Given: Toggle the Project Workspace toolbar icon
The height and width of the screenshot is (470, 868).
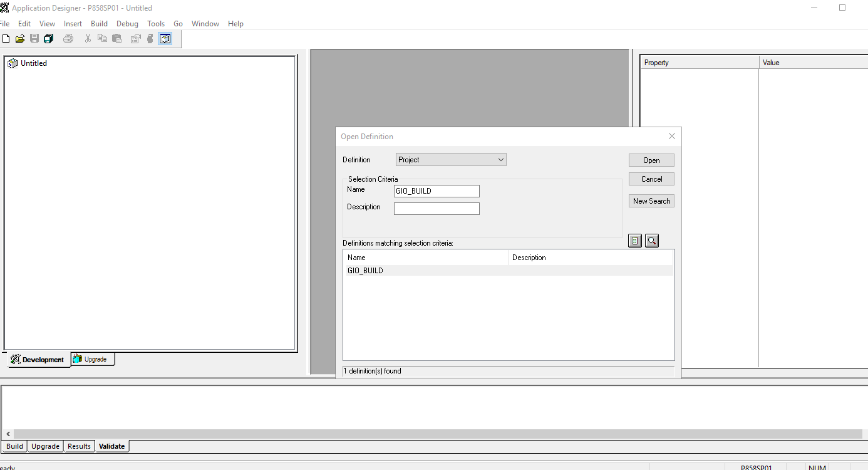Looking at the screenshot, I should (x=165, y=39).
